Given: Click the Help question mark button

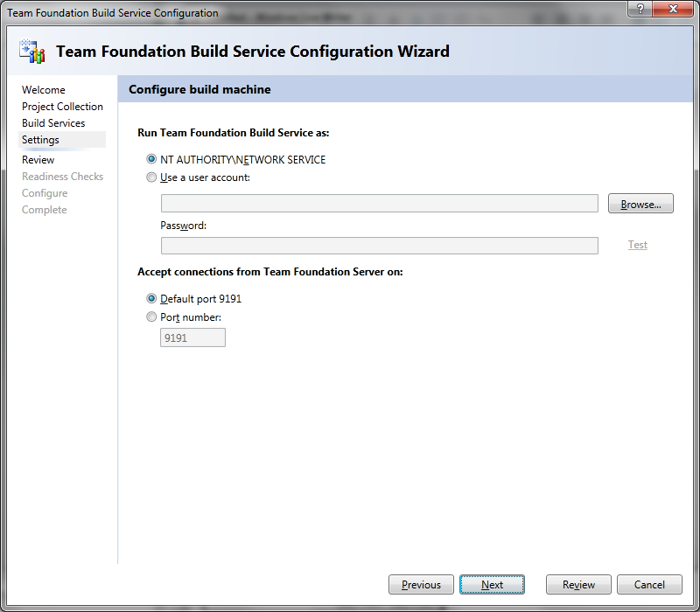Looking at the screenshot, I should [x=640, y=9].
